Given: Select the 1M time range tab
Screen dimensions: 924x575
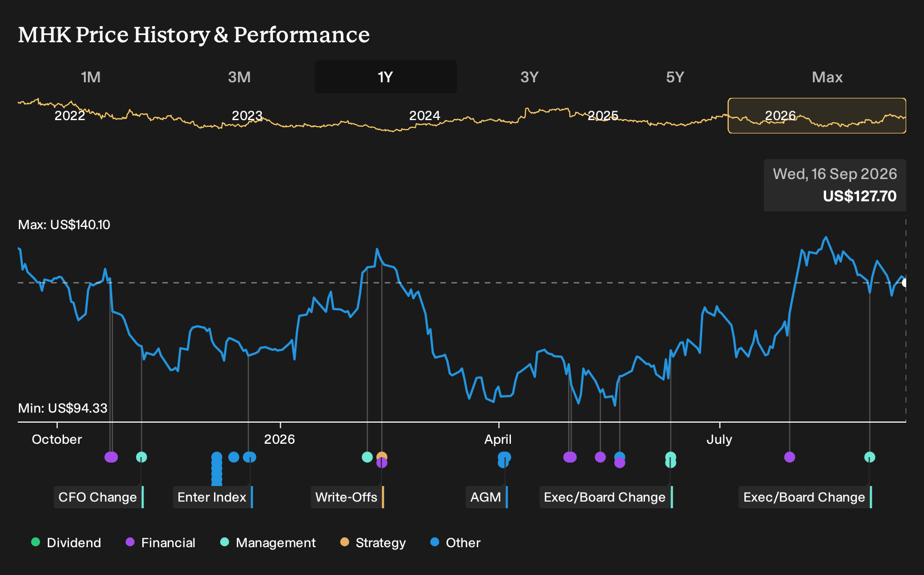Looking at the screenshot, I should [x=91, y=77].
